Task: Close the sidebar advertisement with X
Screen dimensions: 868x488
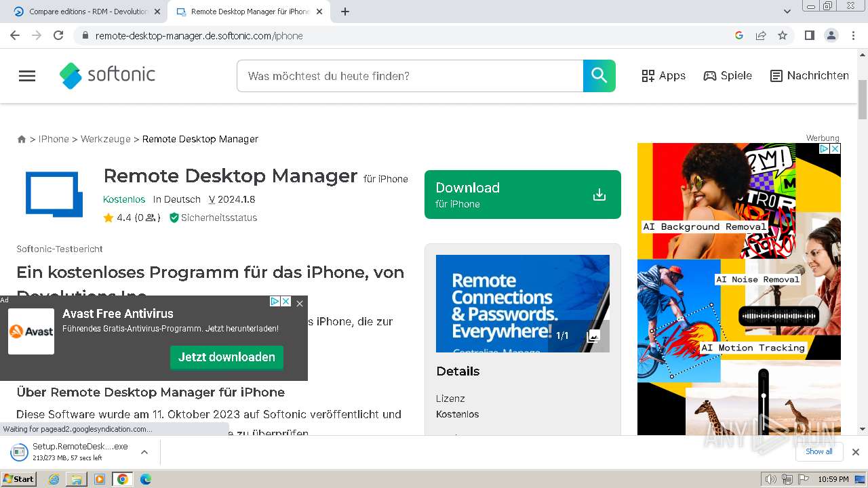Action: (x=835, y=148)
